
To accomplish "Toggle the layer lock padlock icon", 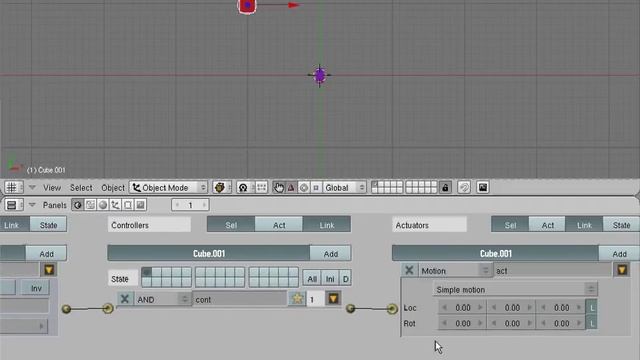I will tap(445, 187).
